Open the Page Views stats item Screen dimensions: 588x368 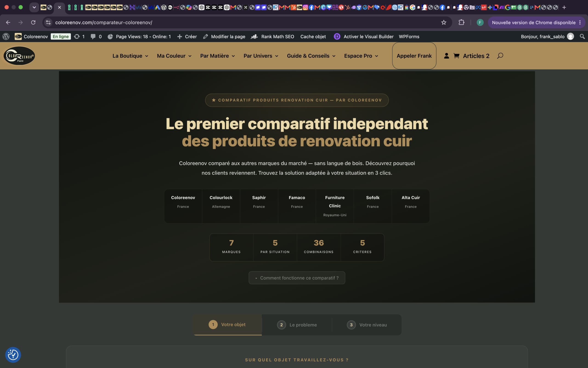[x=139, y=37]
